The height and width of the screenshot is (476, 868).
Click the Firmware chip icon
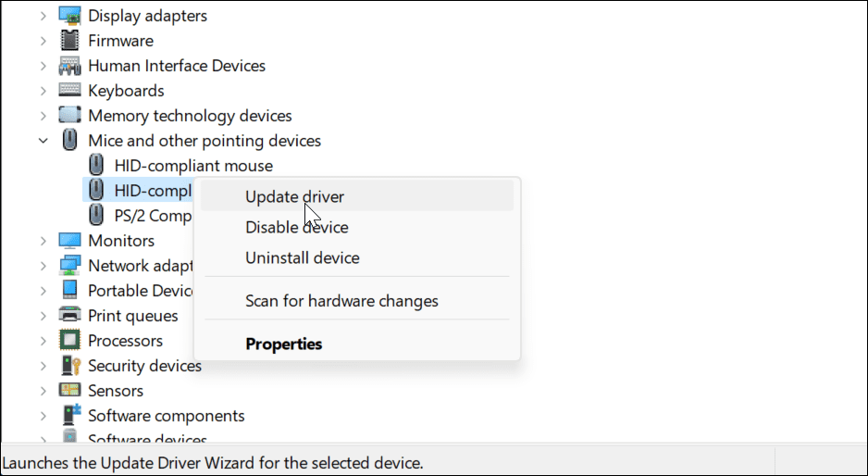point(69,41)
